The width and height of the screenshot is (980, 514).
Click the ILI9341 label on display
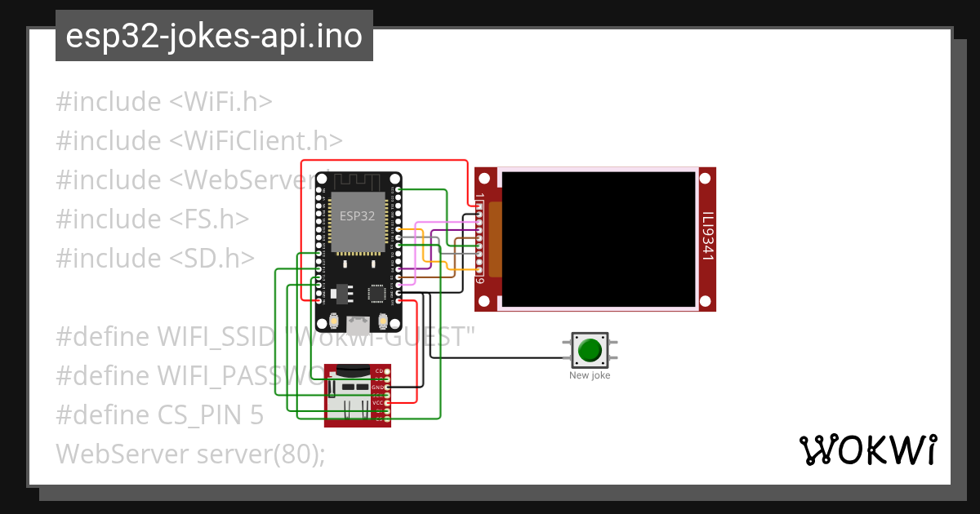point(707,238)
